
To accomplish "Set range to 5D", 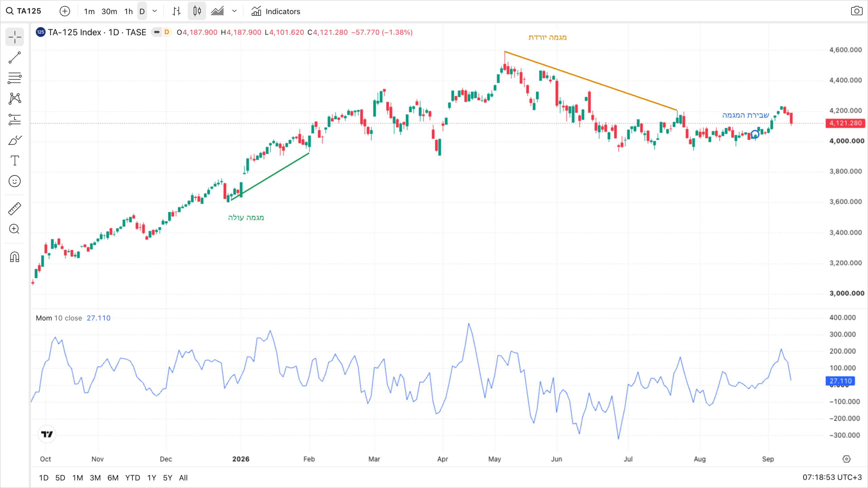I will coord(60,478).
